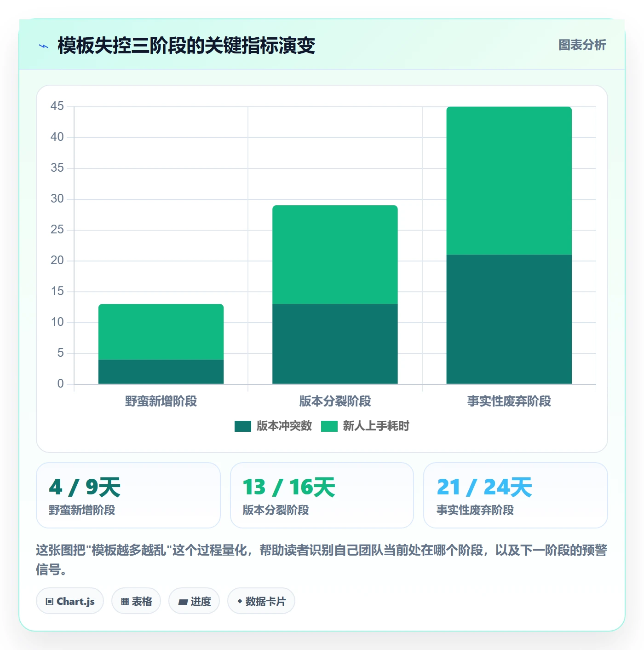Viewport: 644px width, 650px height.
Task: Click the title 模板失控三阶段的关键指标演变
Action: [186, 46]
